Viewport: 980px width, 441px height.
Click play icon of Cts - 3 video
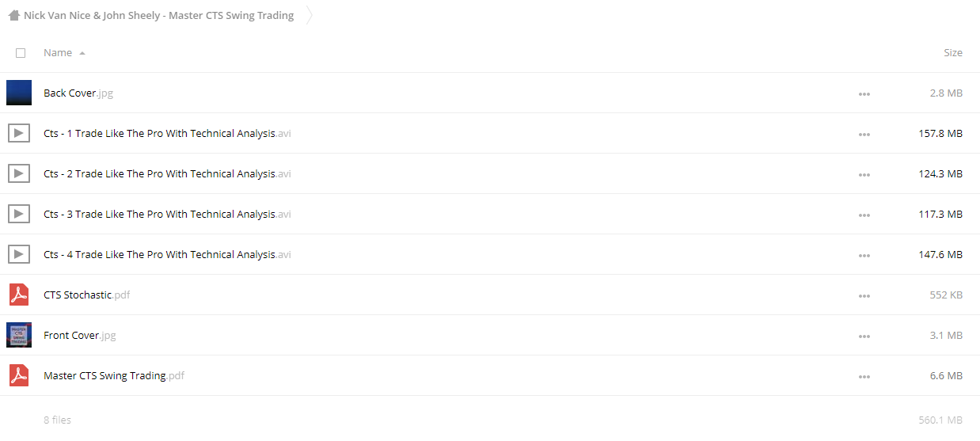pyautogui.click(x=19, y=214)
